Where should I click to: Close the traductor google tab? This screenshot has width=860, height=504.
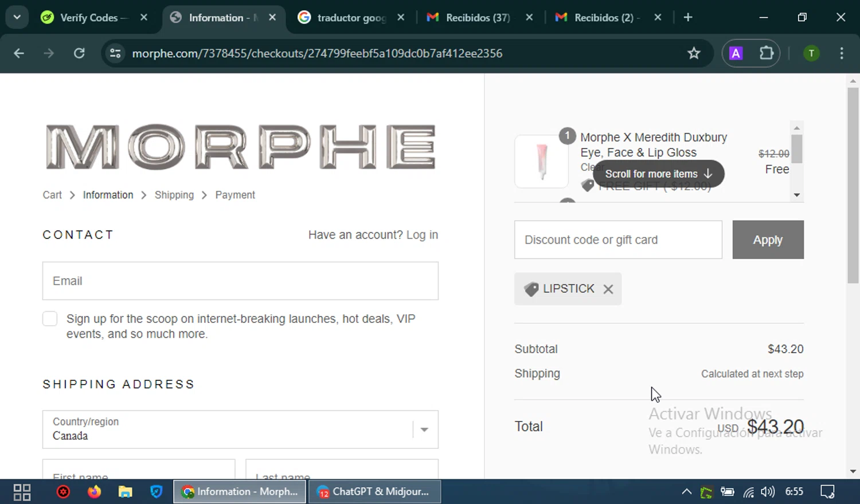(x=401, y=17)
